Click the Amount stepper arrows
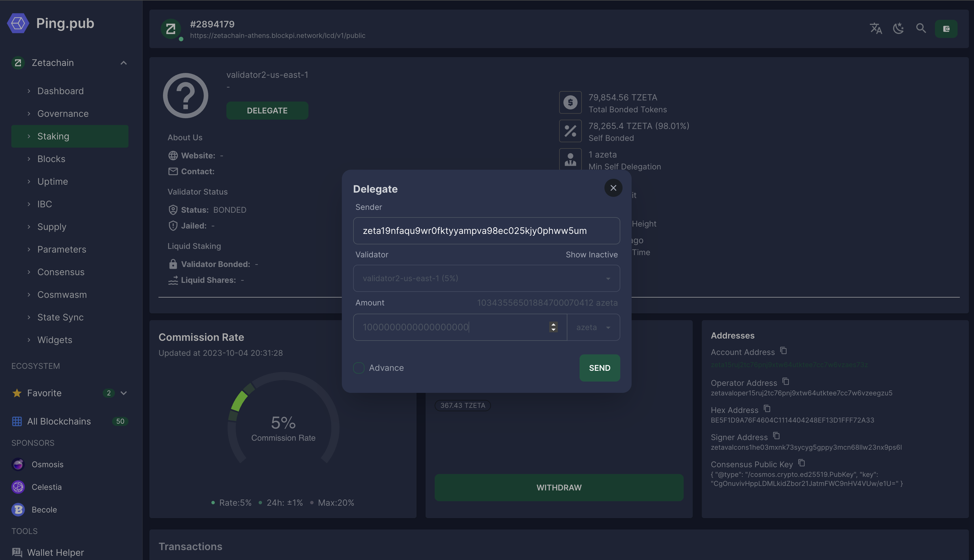 point(553,327)
